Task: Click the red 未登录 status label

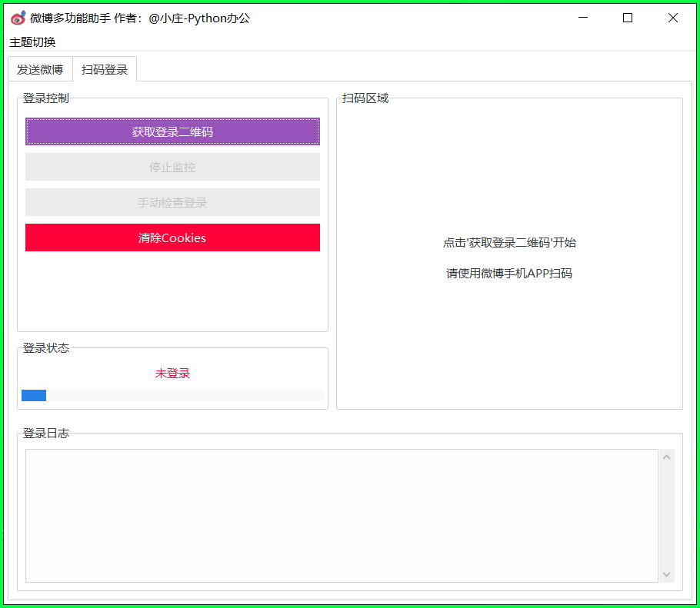Action: (172, 374)
